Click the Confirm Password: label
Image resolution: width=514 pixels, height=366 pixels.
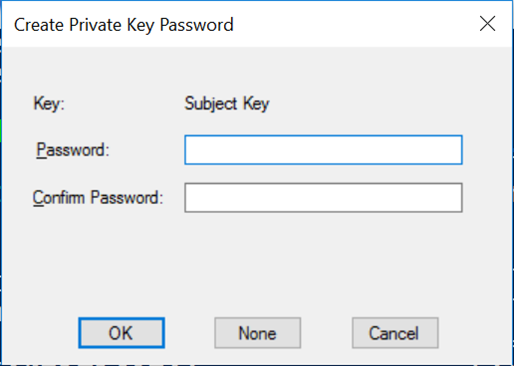coord(98,198)
